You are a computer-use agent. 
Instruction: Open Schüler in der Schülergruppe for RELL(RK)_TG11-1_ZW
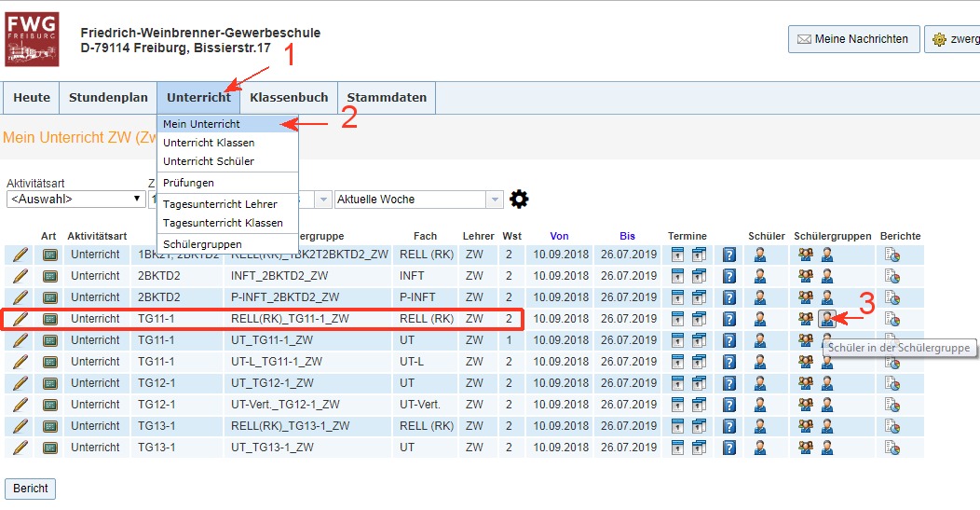826,319
